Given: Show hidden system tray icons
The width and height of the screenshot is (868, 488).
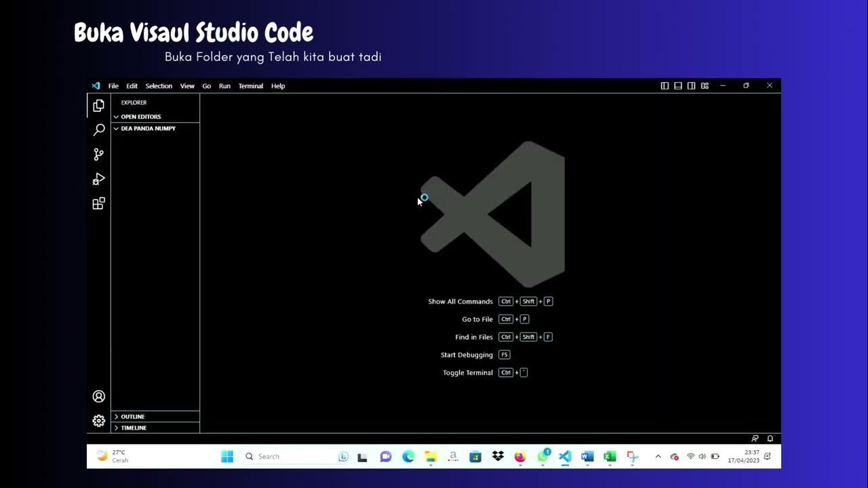Looking at the screenshot, I should (658, 457).
